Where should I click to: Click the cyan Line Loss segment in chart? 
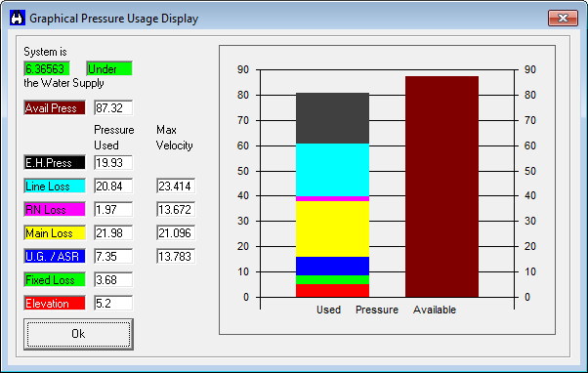pyautogui.click(x=332, y=170)
